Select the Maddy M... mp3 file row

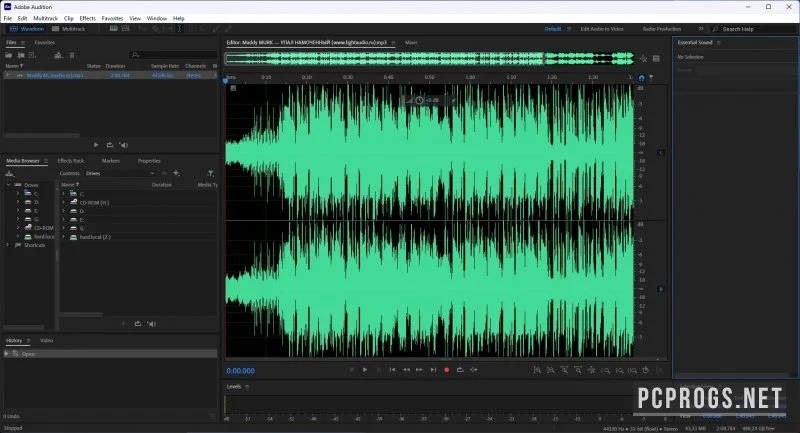pos(111,75)
